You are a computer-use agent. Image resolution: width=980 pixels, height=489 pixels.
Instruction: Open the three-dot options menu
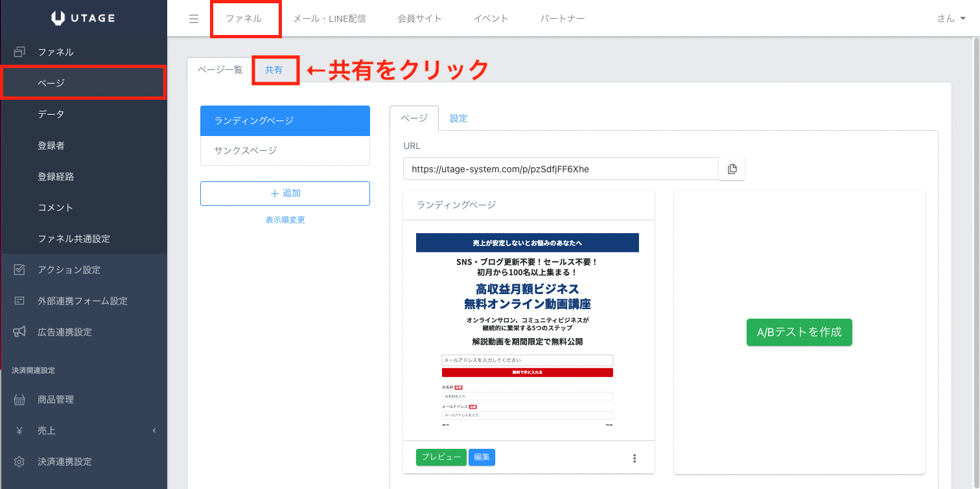tap(635, 459)
